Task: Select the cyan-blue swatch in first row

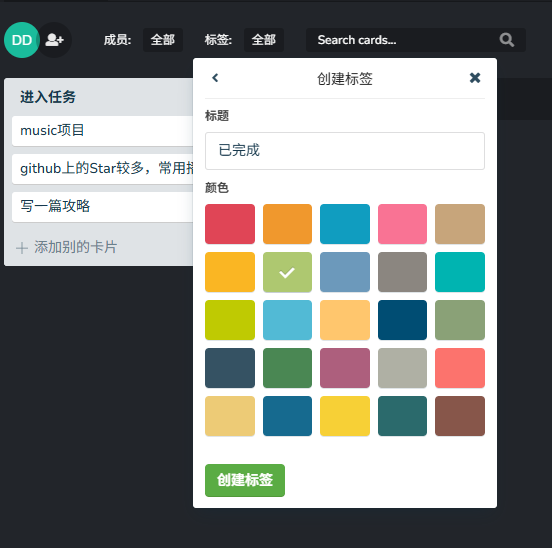Action: (345, 224)
